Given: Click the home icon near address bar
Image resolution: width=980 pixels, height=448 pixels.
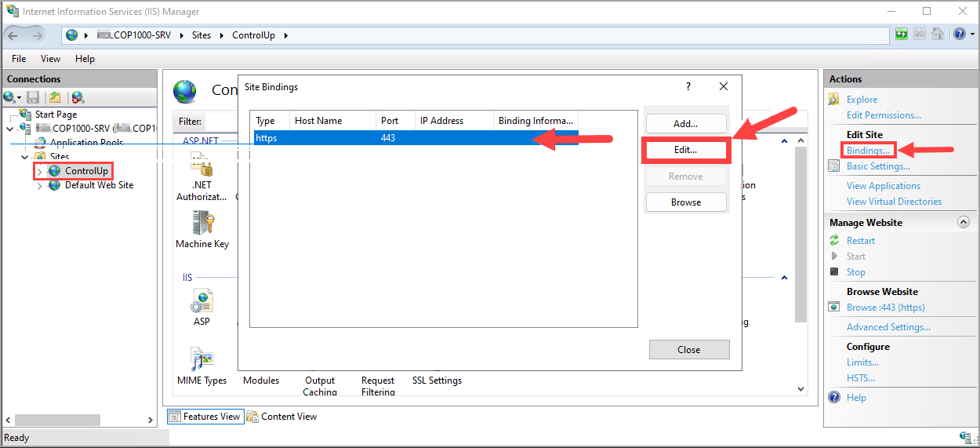Looking at the screenshot, I should point(937,35).
